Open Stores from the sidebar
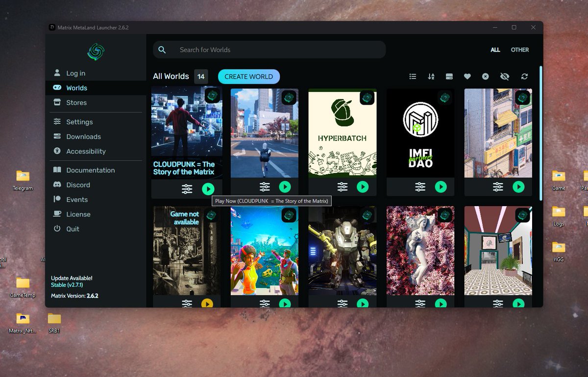The height and width of the screenshot is (377, 588). [x=96, y=103]
